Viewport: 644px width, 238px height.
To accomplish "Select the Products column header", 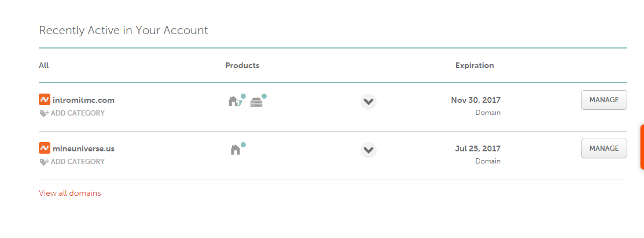I will (242, 65).
